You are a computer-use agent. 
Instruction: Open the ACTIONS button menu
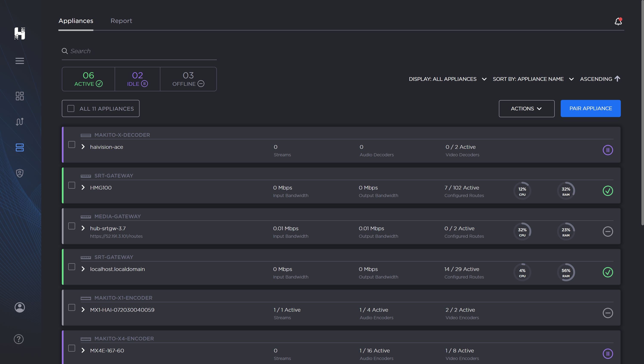(x=527, y=108)
